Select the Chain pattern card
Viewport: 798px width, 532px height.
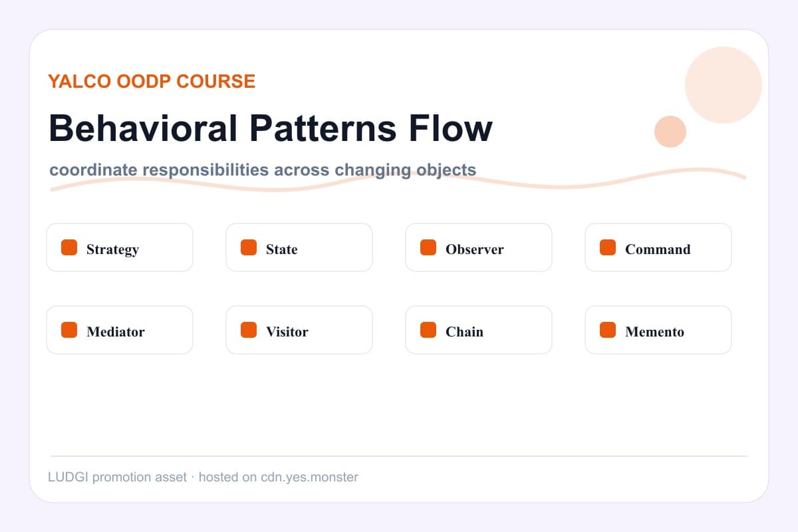479,330
